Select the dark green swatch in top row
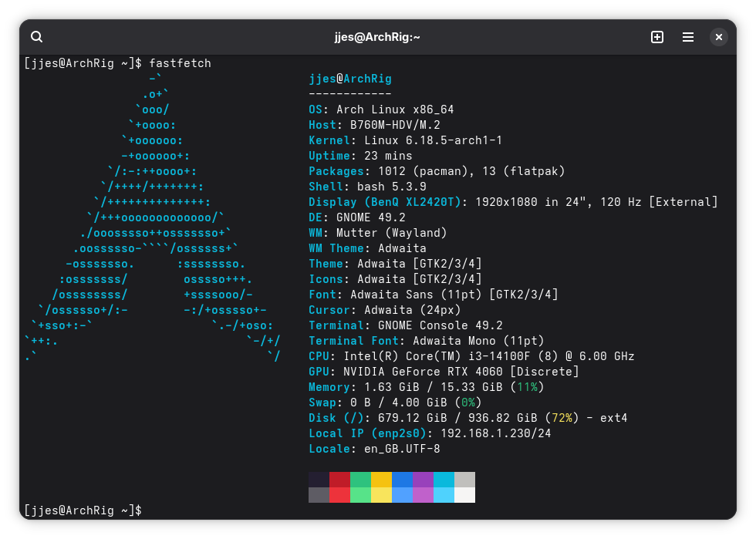The height and width of the screenshot is (539, 756). (x=360, y=480)
